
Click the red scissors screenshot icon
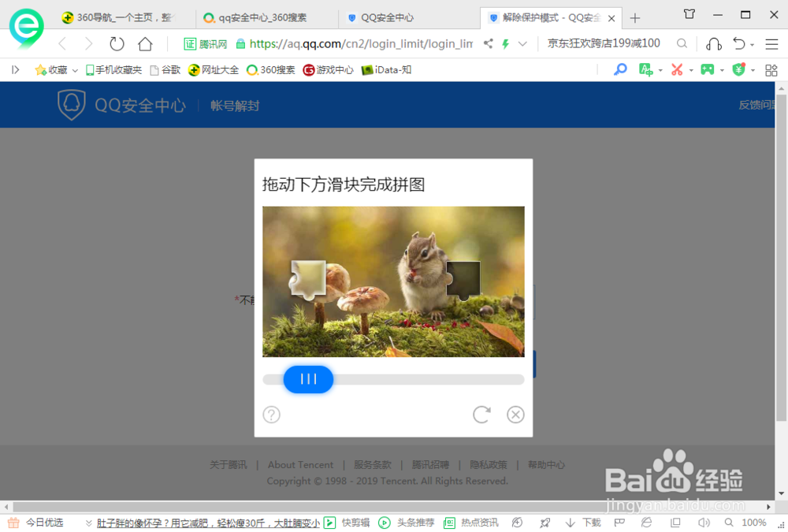click(677, 69)
